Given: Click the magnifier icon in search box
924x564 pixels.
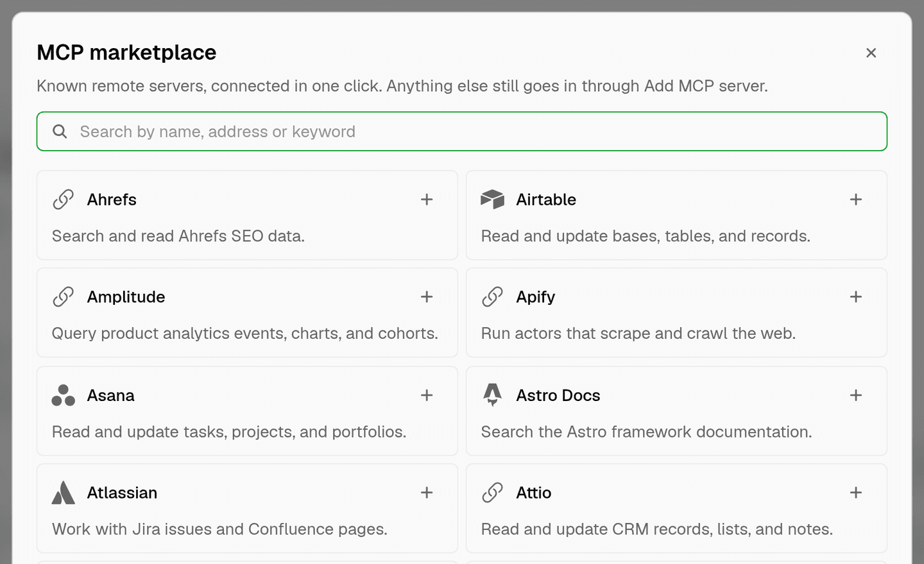Looking at the screenshot, I should 60,132.
